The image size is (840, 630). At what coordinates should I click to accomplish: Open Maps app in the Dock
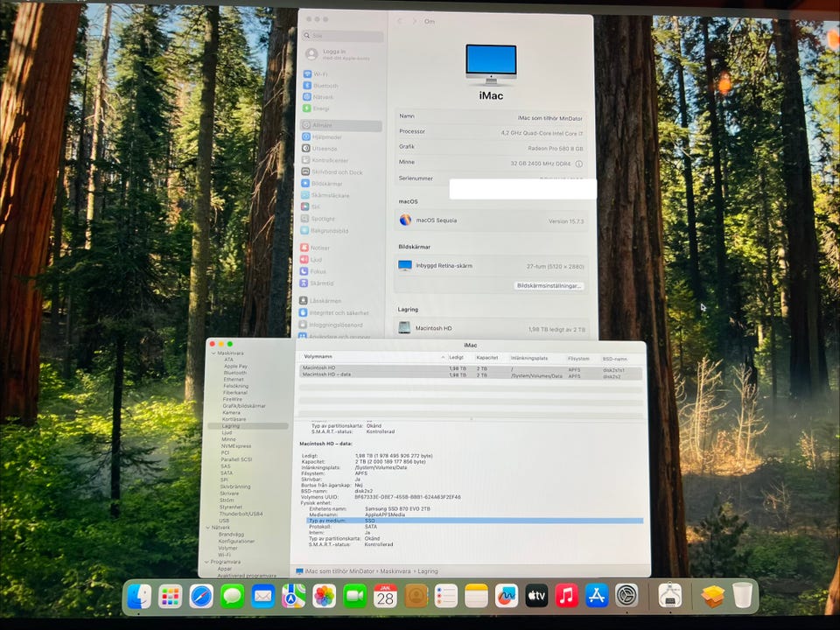(x=294, y=596)
